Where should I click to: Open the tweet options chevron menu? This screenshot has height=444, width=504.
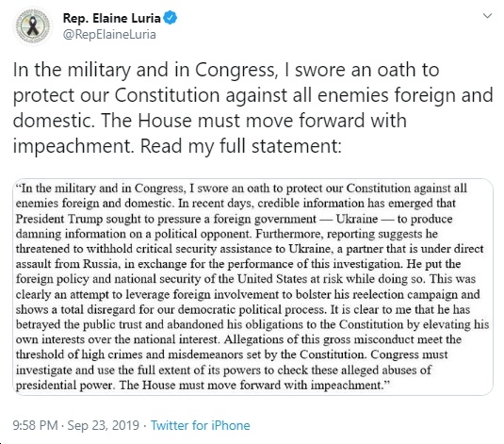click(488, 16)
